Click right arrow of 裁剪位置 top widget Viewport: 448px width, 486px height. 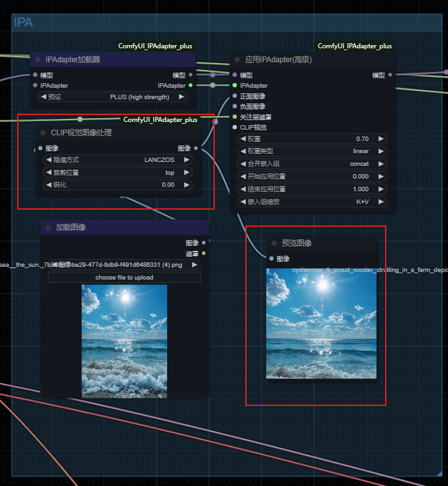(x=187, y=172)
